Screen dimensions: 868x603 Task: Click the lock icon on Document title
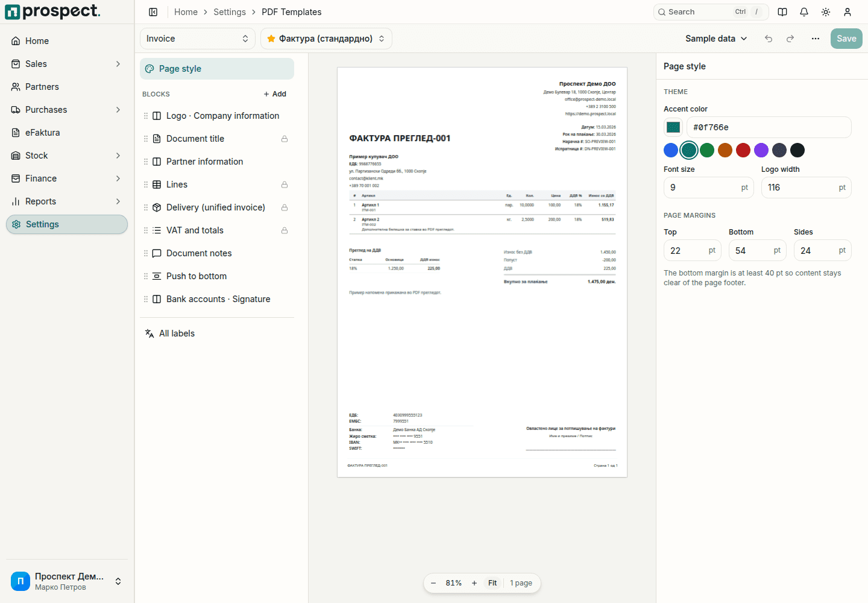click(285, 139)
